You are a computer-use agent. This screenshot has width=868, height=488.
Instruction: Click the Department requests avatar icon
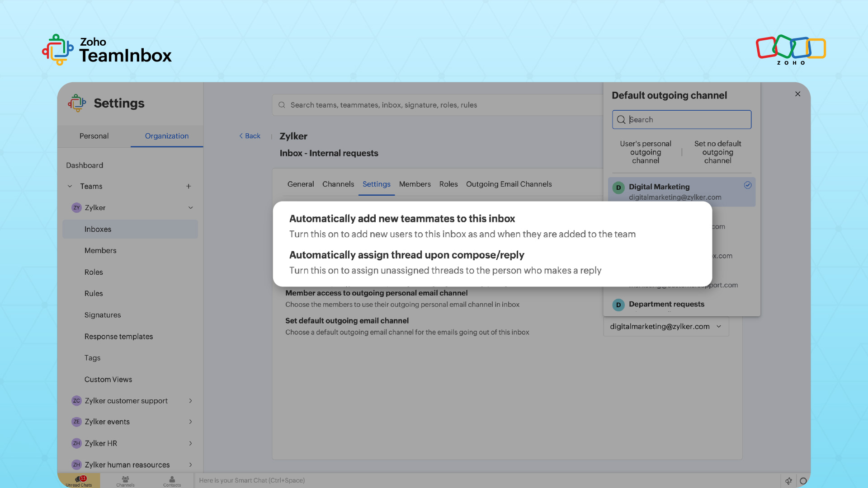click(618, 305)
